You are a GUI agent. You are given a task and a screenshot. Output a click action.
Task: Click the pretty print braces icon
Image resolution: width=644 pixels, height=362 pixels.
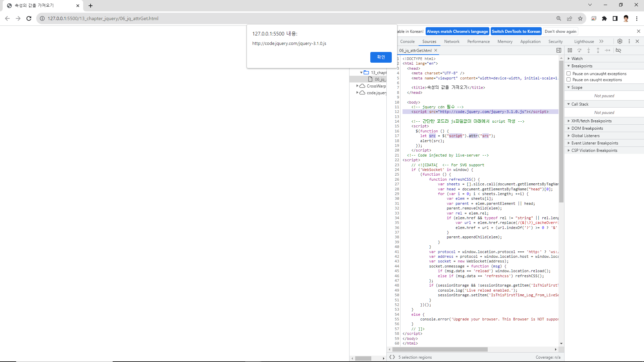tap(392, 357)
